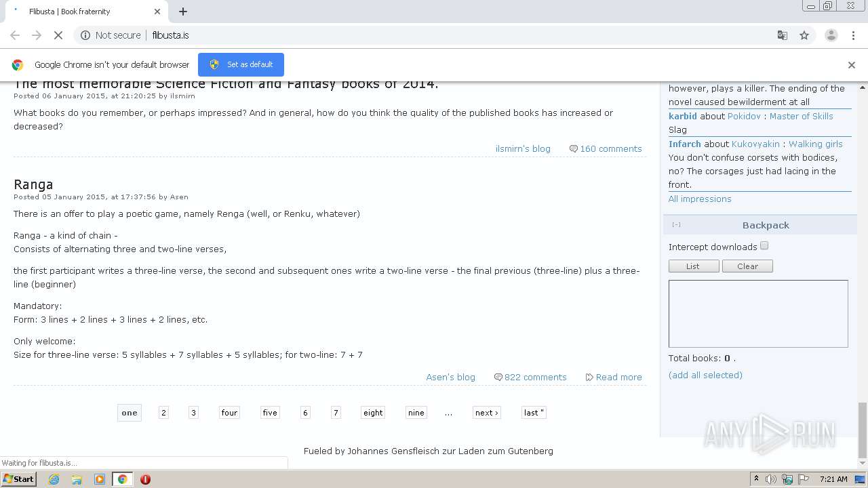Click the Clear button in Backpack
This screenshot has width=868, height=488.
pos(747,266)
